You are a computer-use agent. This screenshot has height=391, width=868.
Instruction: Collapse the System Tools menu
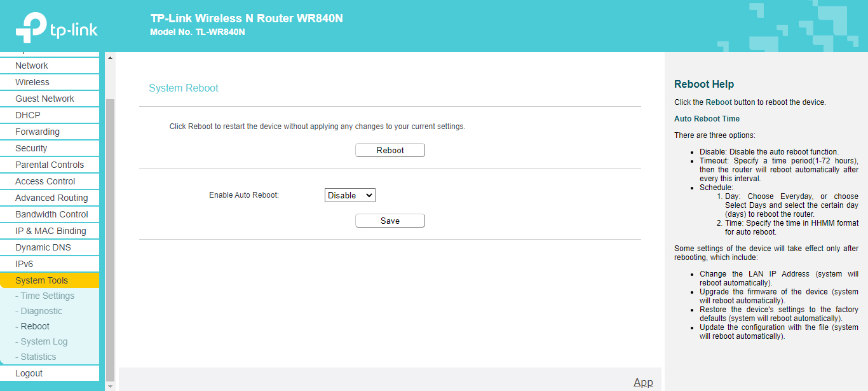(x=42, y=280)
